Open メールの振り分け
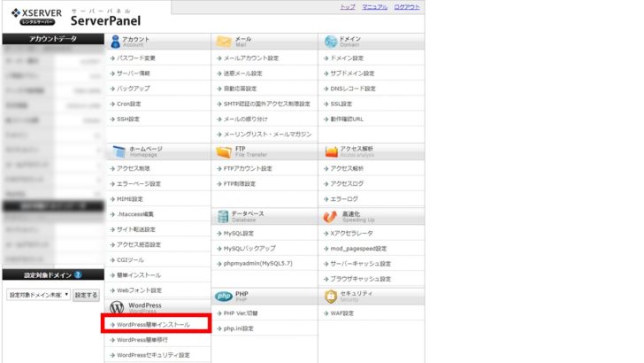 246,120
